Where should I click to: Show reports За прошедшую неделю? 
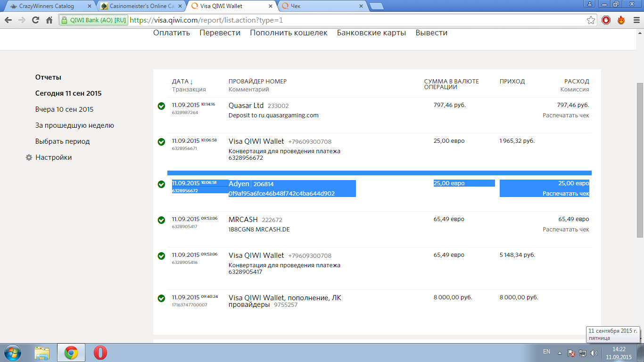[x=74, y=125]
